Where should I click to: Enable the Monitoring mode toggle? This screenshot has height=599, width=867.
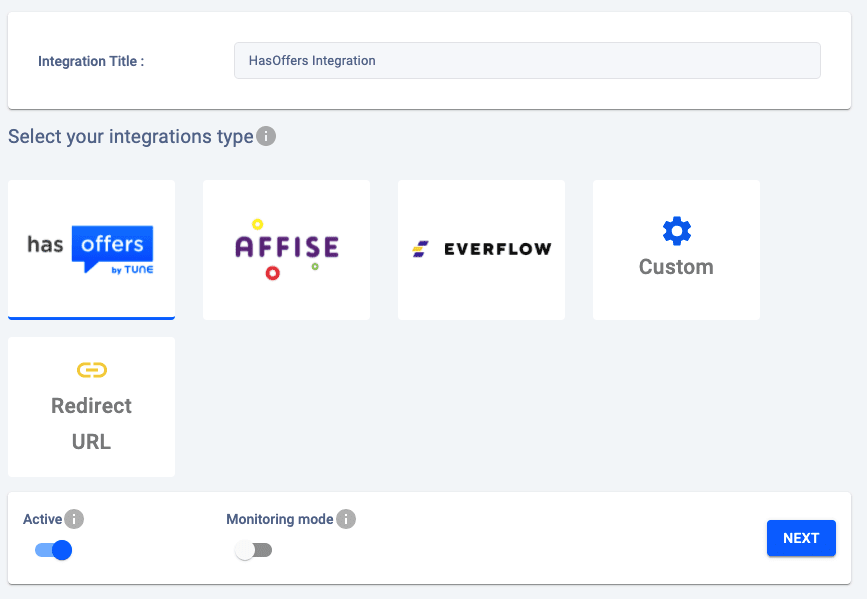pyautogui.click(x=254, y=550)
